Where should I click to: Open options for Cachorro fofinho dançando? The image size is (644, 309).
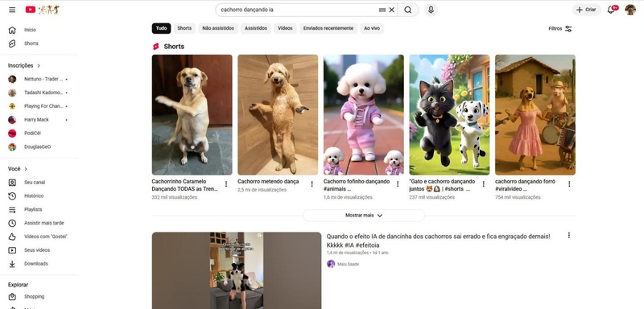398,183
